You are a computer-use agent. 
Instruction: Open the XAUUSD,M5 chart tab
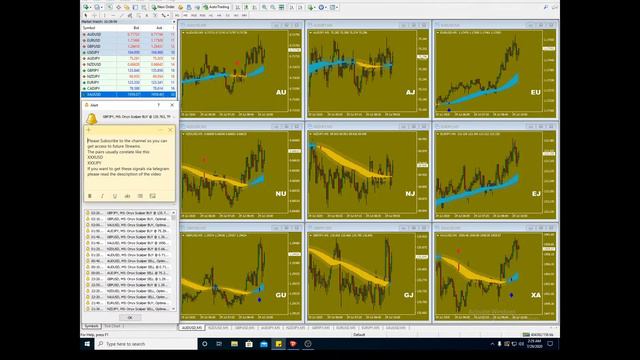click(396, 328)
